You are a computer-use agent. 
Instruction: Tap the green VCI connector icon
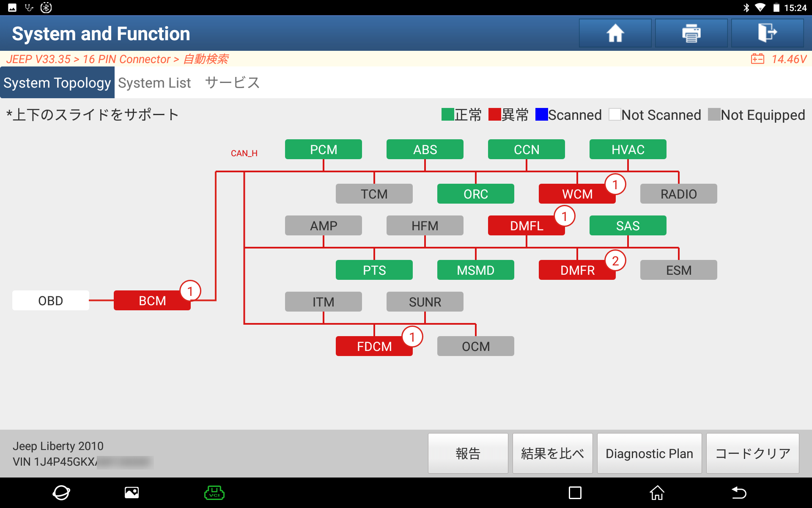pyautogui.click(x=214, y=493)
